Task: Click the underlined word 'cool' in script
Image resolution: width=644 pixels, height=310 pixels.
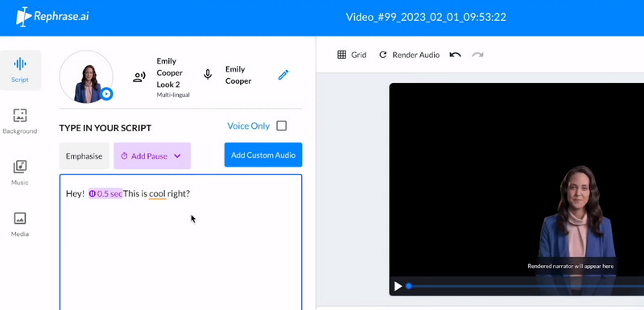Action: coord(157,193)
